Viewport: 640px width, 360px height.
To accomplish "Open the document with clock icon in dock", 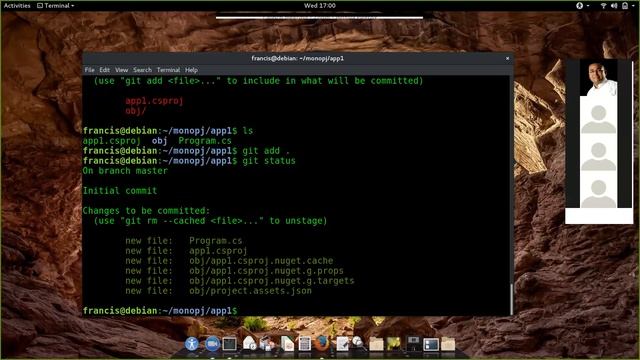I will click(249, 344).
